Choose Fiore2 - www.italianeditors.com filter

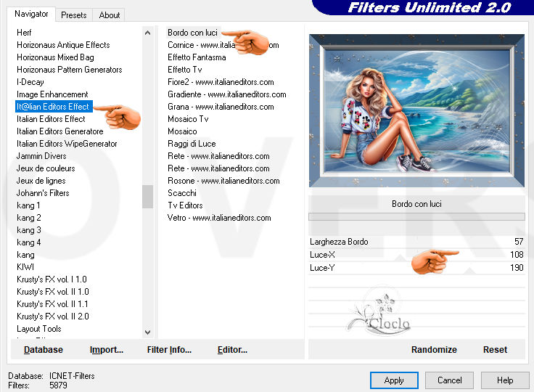pos(221,82)
